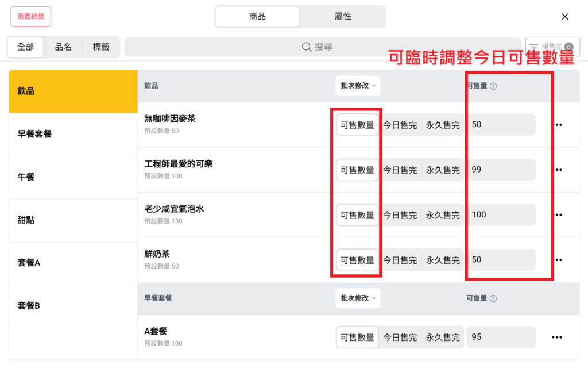Click the search magnifier icon

click(x=307, y=47)
